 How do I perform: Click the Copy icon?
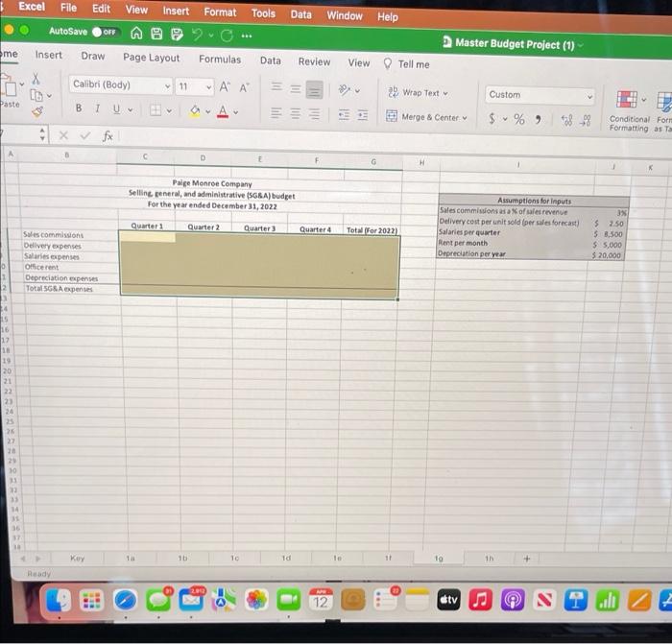(x=36, y=95)
